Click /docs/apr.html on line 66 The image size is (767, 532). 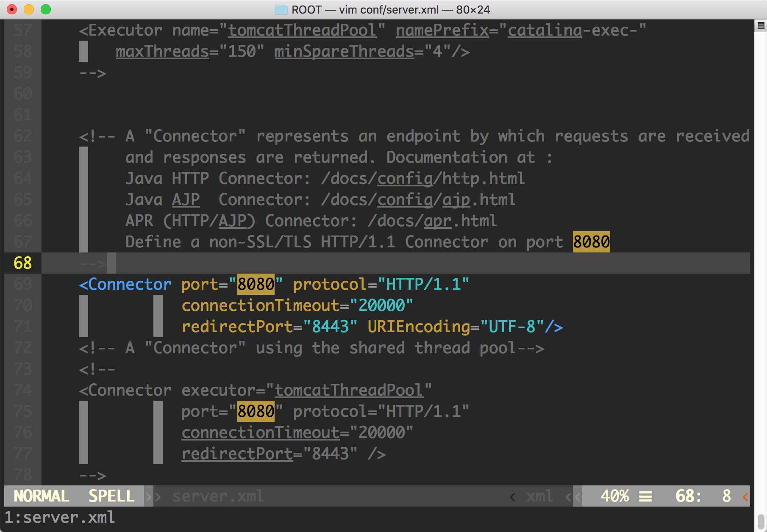click(433, 221)
